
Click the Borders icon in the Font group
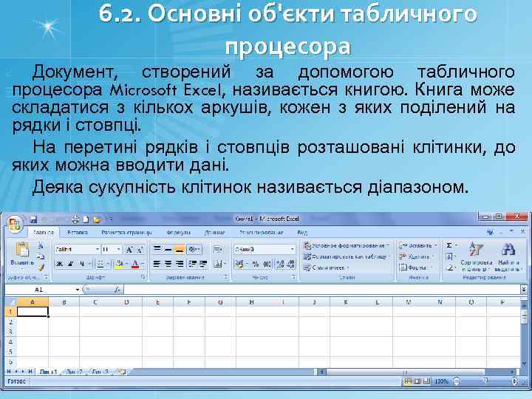pos(100,264)
